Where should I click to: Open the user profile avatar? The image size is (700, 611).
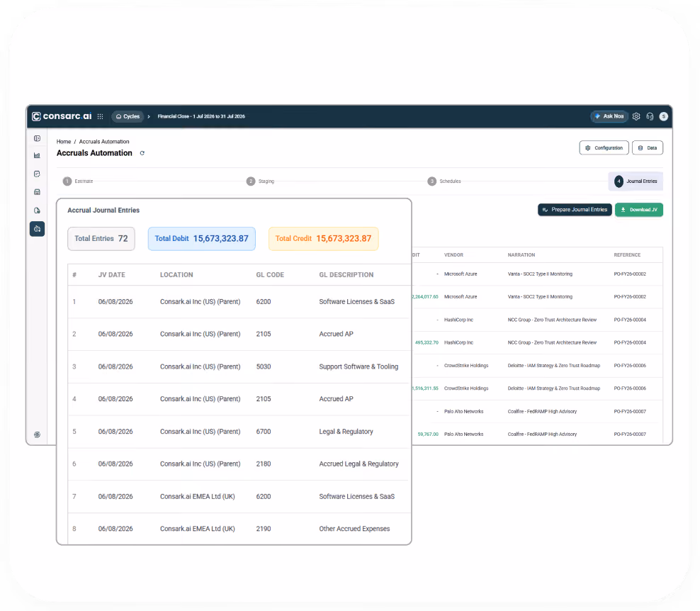pos(664,116)
